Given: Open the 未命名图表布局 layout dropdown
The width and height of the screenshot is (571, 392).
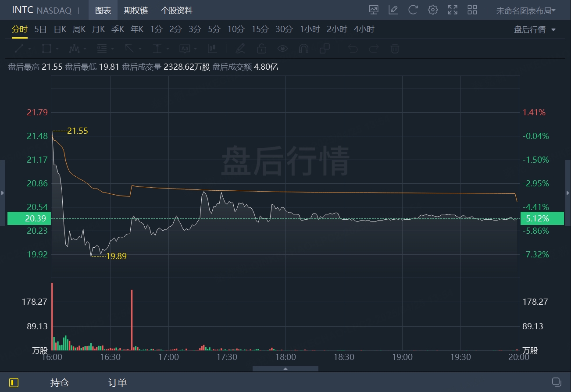Looking at the screenshot, I should pos(526,11).
